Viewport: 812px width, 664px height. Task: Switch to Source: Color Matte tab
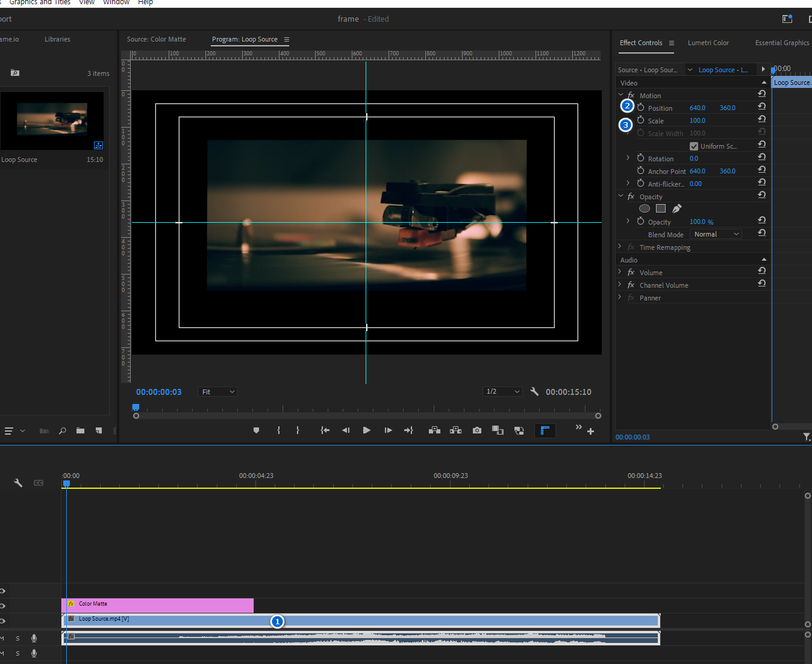[x=156, y=39]
